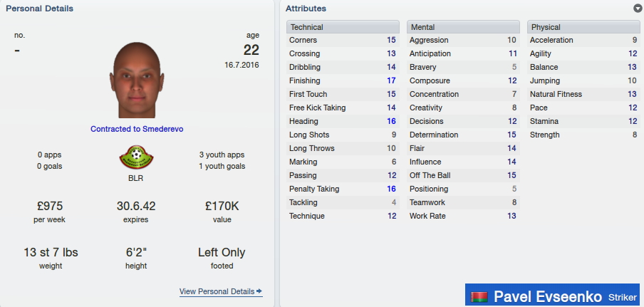Open the Attributes panel dropdown arrow
The width and height of the screenshot is (644, 307).
[637, 9]
